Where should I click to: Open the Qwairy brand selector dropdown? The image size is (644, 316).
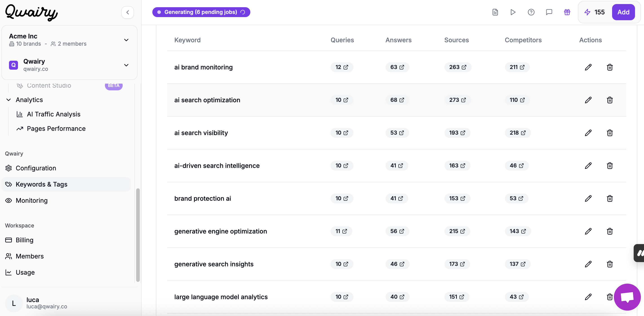(126, 65)
